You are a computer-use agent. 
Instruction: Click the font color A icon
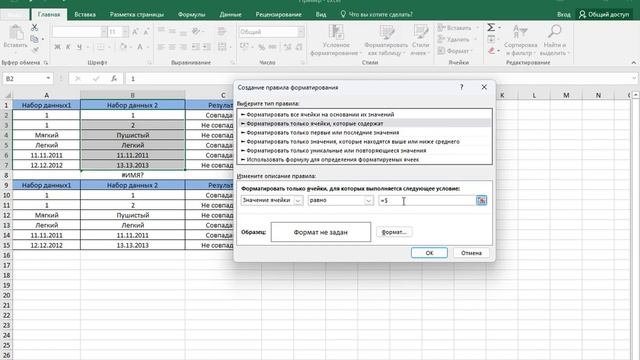click(x=140, y=47)
